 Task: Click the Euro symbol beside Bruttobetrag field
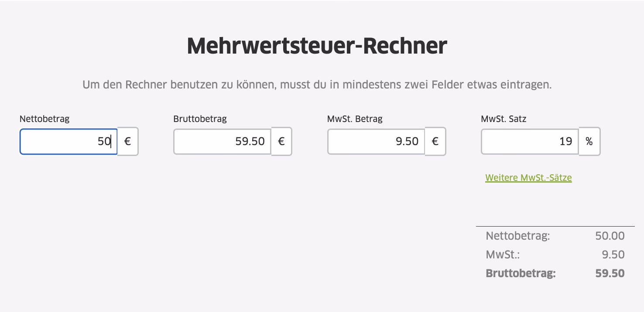(281, 141)
